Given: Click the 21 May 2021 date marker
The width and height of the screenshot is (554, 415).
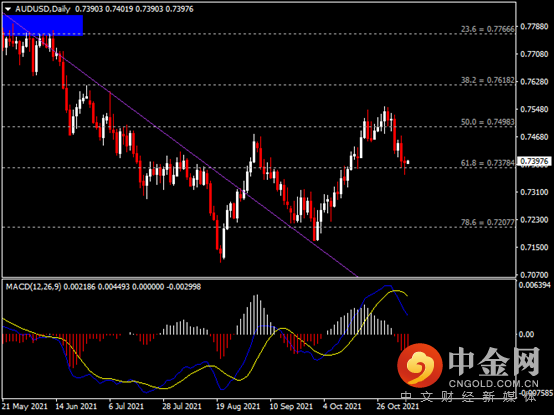Looking at the screenshot, I should (x=24, y=407).
